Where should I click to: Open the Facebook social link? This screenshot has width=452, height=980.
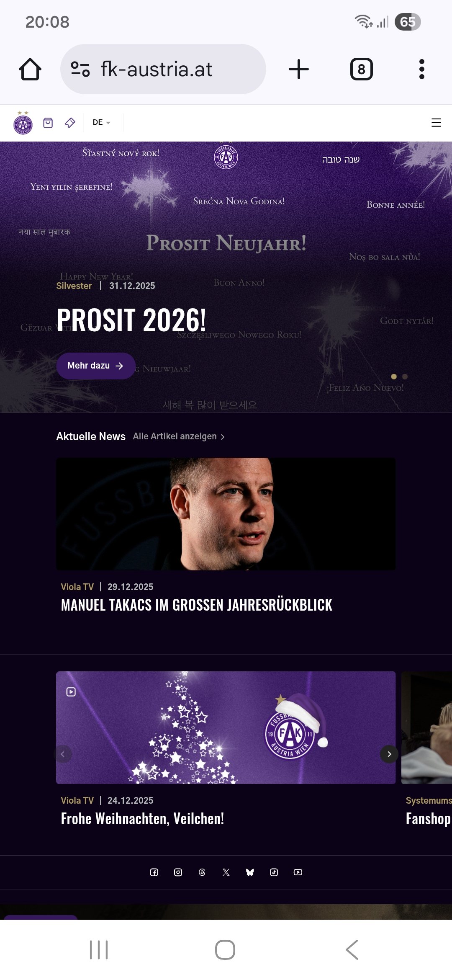pyautogui.click(x=154, y=872)
